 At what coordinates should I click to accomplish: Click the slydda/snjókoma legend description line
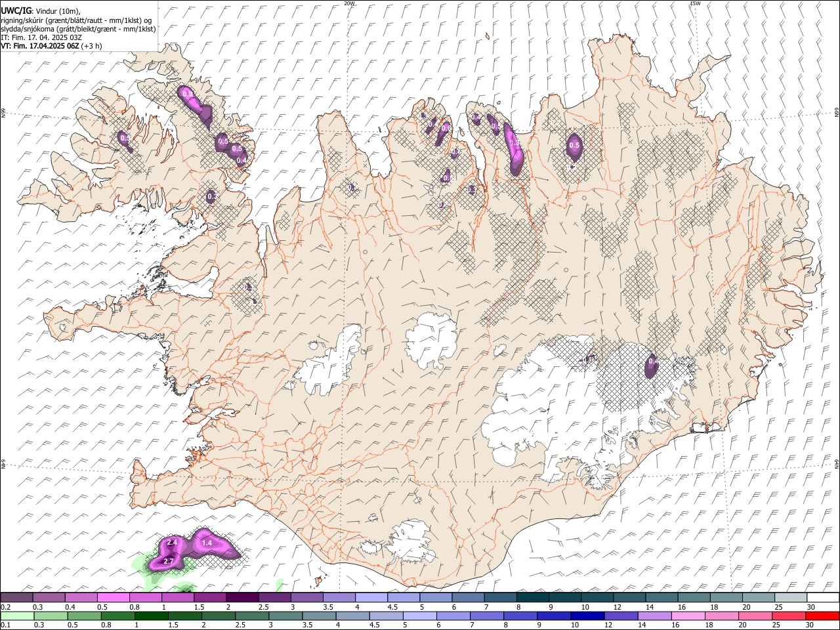tap(78, 28)
